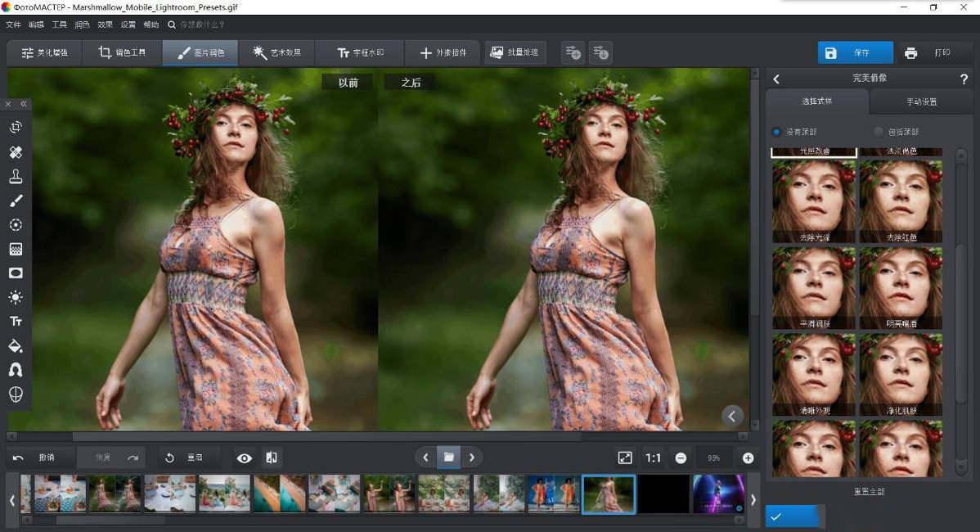This screenshot has width=980, height=532.
Task: Toggle the eye preview original button
Action: click(x=244, y=458)
